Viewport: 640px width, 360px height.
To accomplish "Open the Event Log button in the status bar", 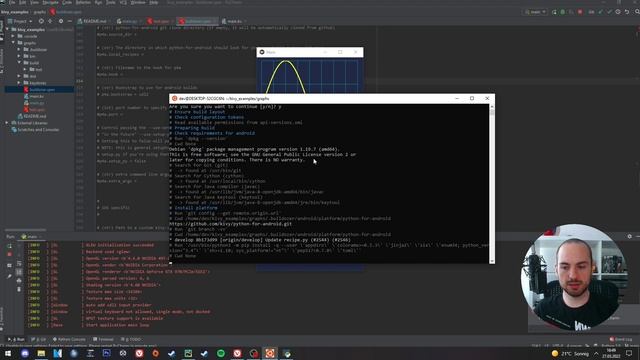I will 620,339.
